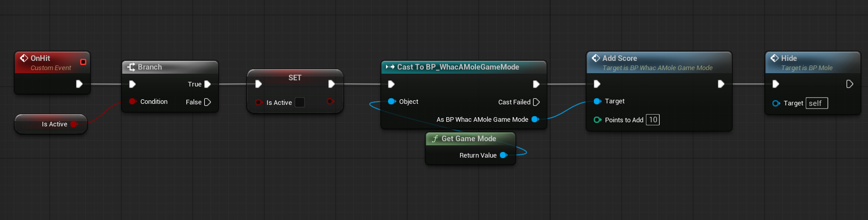
Task: Click the SET node boolean output pin
Action: point(330,101)
